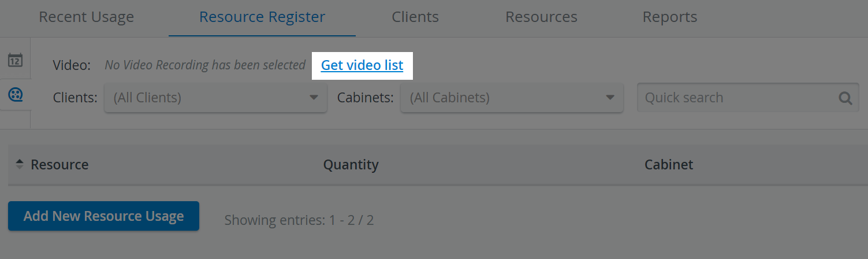The image size is (868, 259).
Task: Focus the Quick search input field
Action: click(x=748, y=98)
